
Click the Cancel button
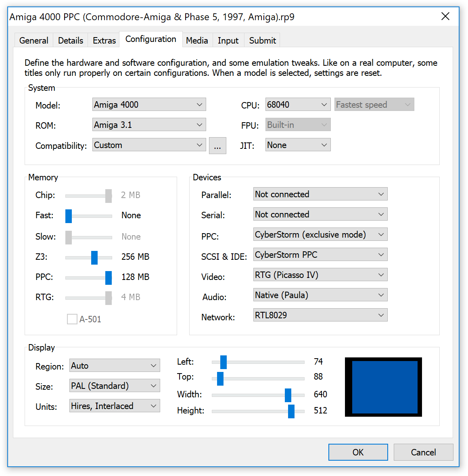click(x=423, y=452)
